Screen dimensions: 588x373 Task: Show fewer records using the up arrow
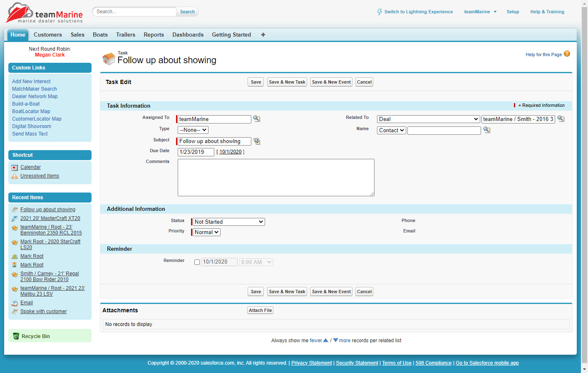326,340
